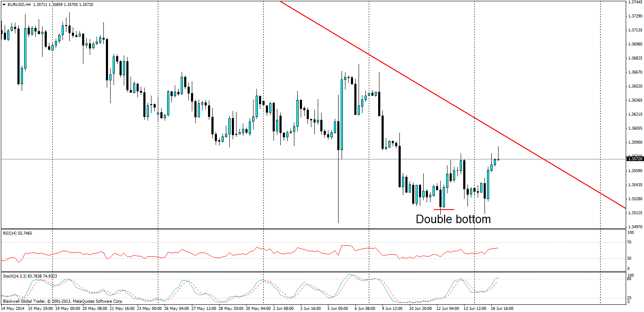Click the RSI scale label 30
Screen dimensions: 644x312
pos(630,258)
